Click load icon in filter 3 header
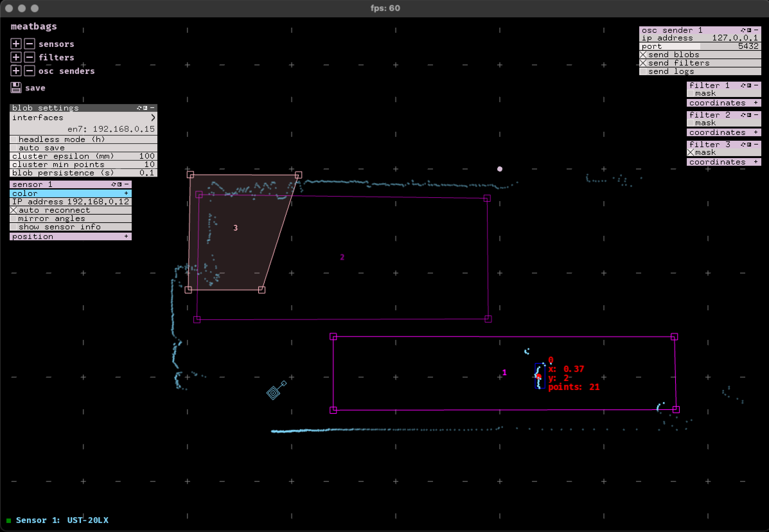 click(x=743, y=144)
